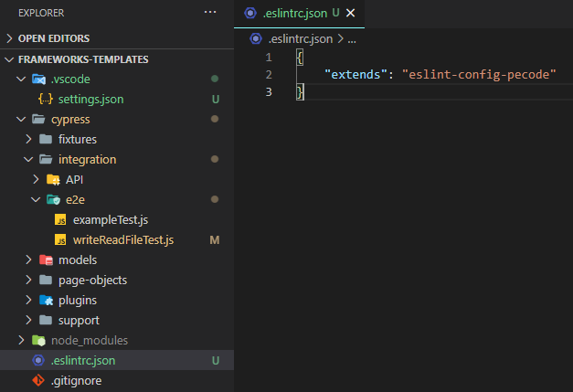Screen dimensions: 573x392
Task: Click the writeReadFileTest.js JS file icon
Action: point(60,239)
